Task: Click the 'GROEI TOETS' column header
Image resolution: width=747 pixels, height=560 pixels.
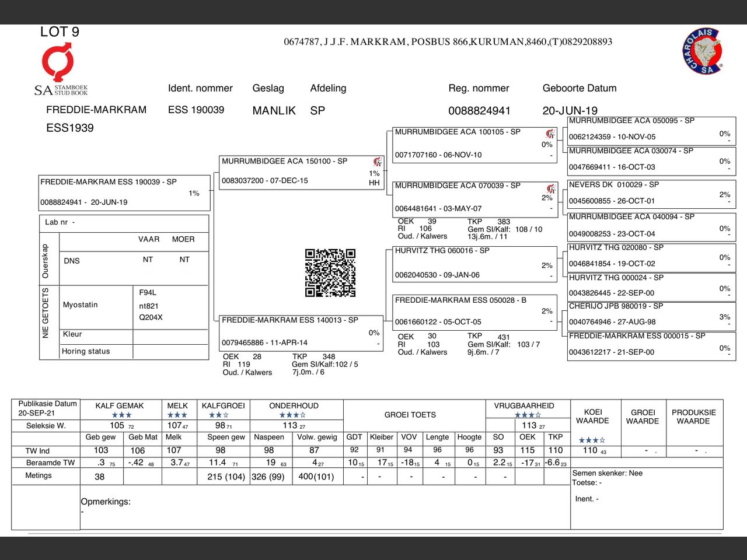Action: click(410, 415)
